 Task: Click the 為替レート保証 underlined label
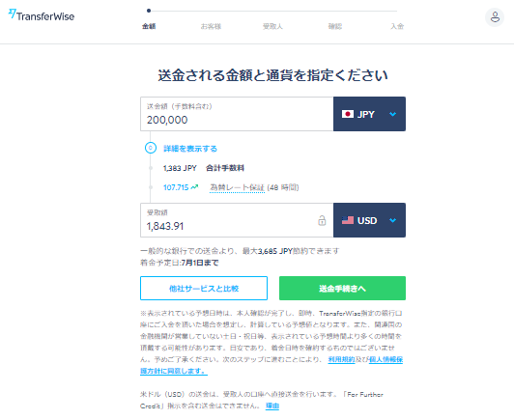point(237,187)
